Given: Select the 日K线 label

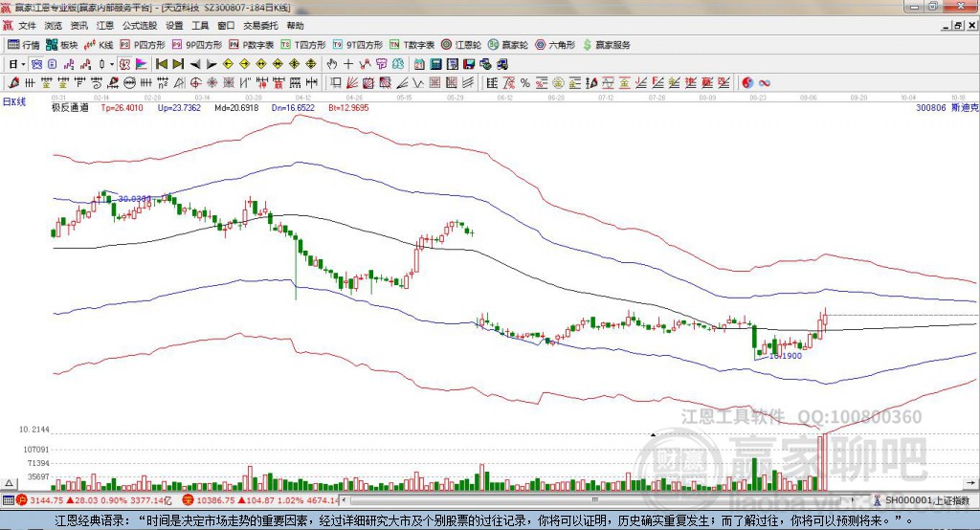Looking at the screenshot, I should (x=14, y=101).
